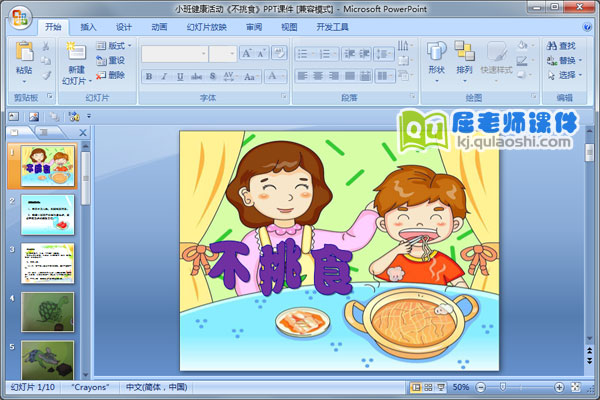This screenshot has height=400, width=600.
Task: Select slide 2 thumbnail
Action: pyautogui.click(x=47, y=215)
